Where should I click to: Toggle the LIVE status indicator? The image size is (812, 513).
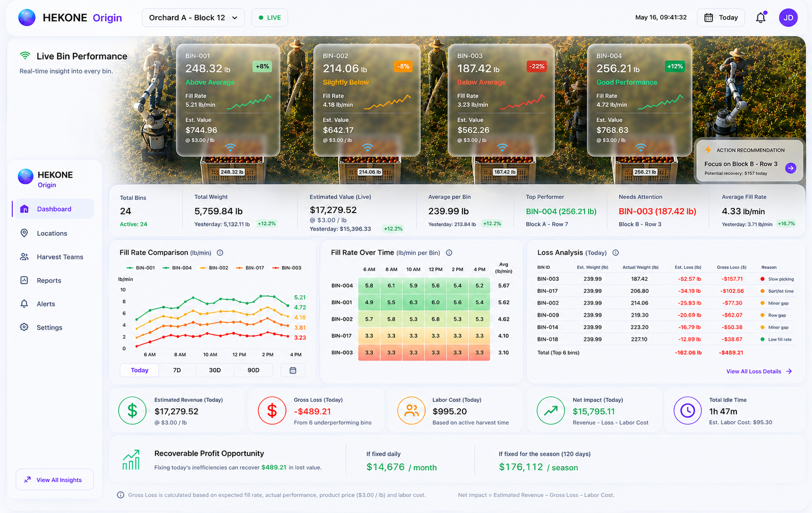pos(270,18)
